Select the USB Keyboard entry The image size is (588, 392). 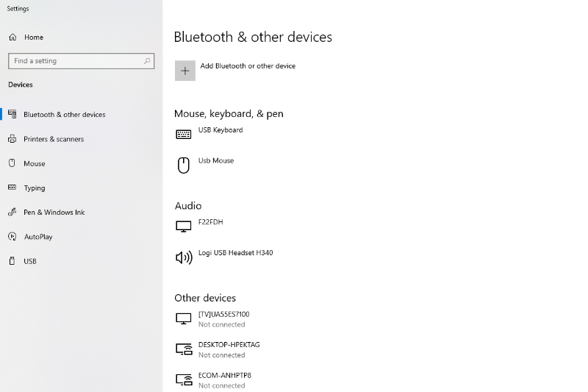click(220, 129)
